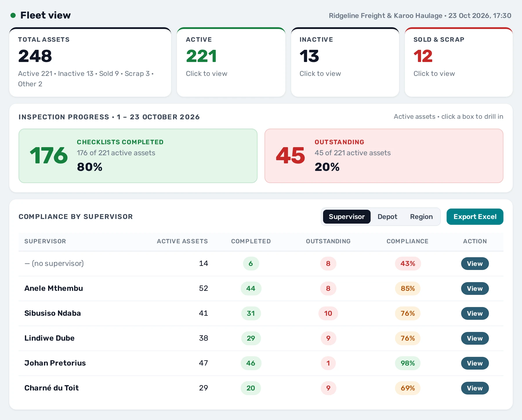
Task: Switch to the Depot grouping tab
Action: click(387, 217)
